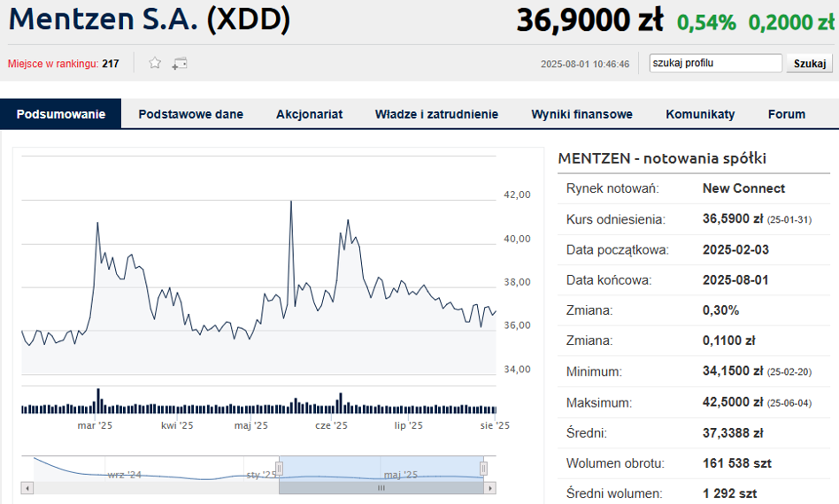Open Władze i zatrudnienie tab

436,114
